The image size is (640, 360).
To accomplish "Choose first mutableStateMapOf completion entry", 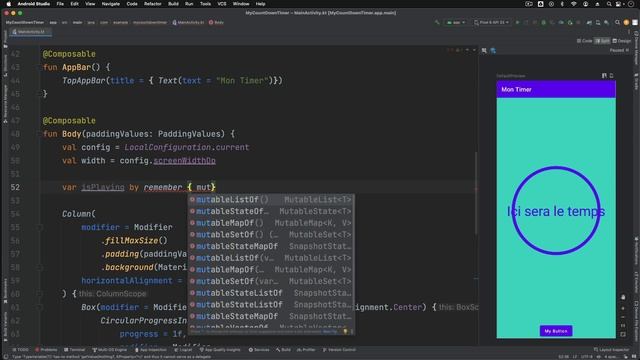I will [x=271, y=247].
